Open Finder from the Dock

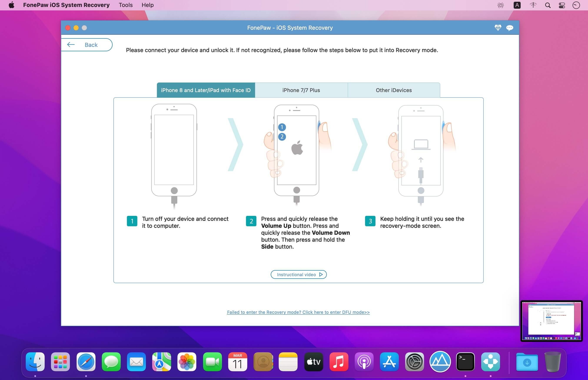[x=35, y=362]
